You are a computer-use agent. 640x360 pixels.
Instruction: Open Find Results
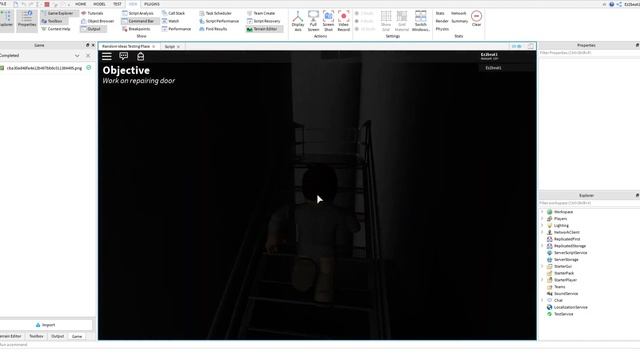(213, 29)
